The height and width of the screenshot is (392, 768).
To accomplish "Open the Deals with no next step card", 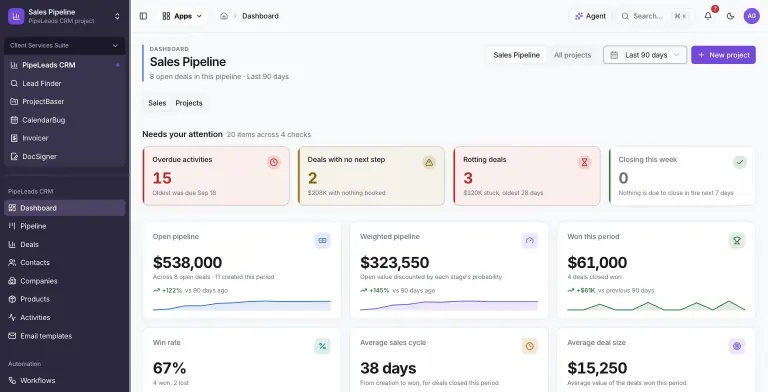I will (x=371, y=176).
